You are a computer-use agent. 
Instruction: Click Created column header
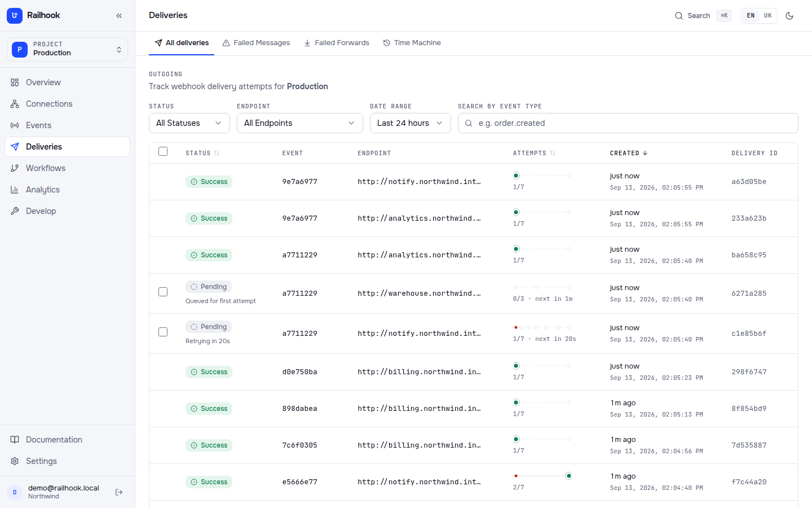click(x=629, y=153)
